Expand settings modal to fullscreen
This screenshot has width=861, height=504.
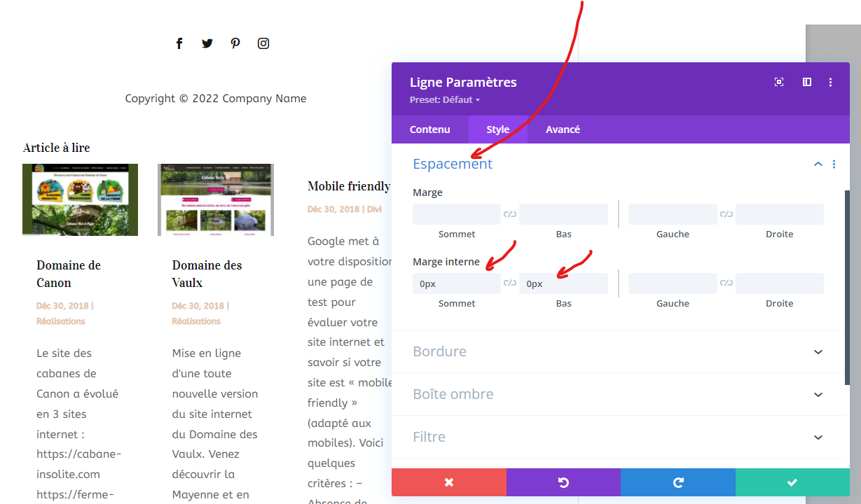point(779,83)
